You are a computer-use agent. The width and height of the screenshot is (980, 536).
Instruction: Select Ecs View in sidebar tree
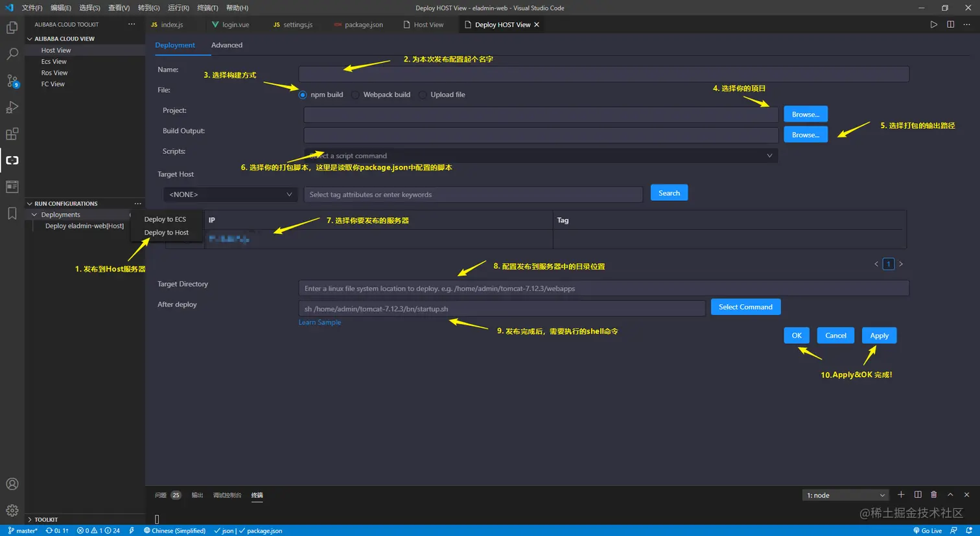point(54,62)
